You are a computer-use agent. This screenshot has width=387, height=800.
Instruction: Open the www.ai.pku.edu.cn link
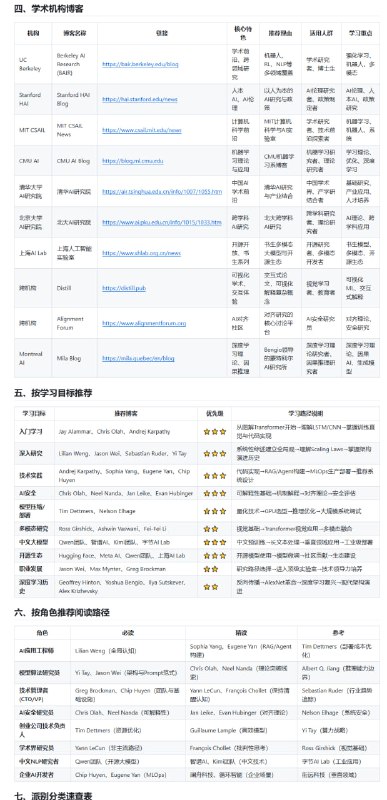tap(162, 222)
